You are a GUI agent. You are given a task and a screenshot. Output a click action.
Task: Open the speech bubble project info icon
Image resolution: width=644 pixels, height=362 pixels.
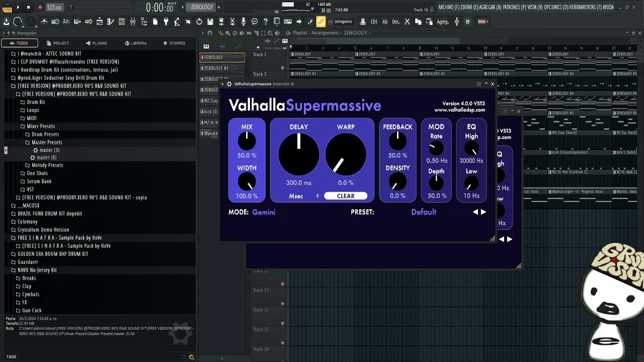(x=255, y=22)
